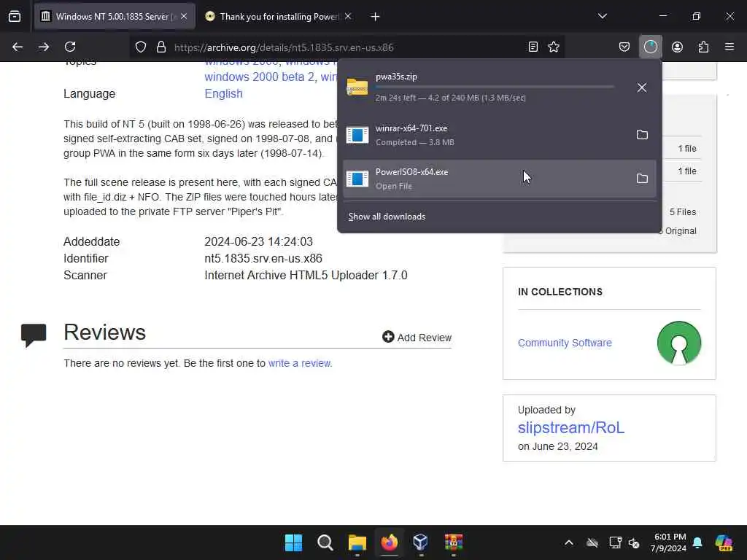Image resolution: width=747 pixels, height=560 pixels.
Task: Open the Windows Start menu
Action: [x=293, y=542]
